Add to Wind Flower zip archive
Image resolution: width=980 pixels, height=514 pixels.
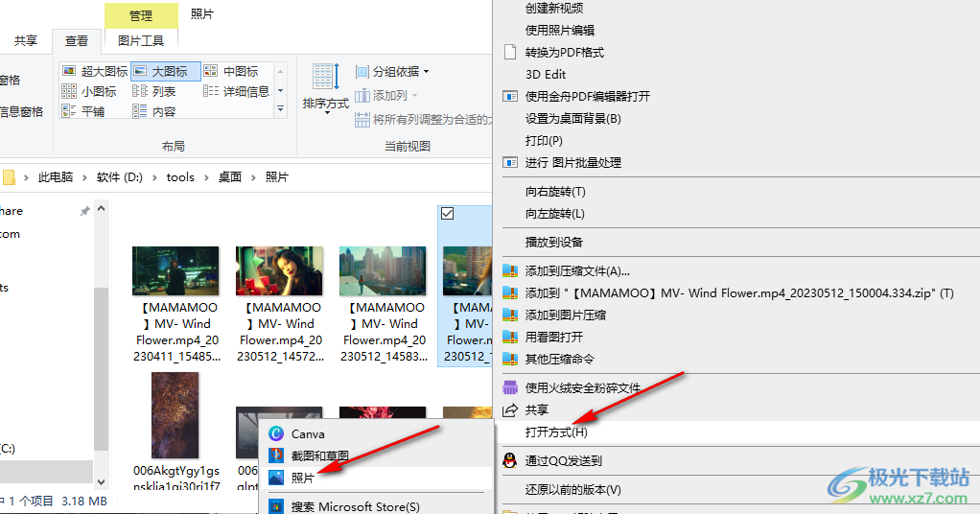tap(740, 292)
